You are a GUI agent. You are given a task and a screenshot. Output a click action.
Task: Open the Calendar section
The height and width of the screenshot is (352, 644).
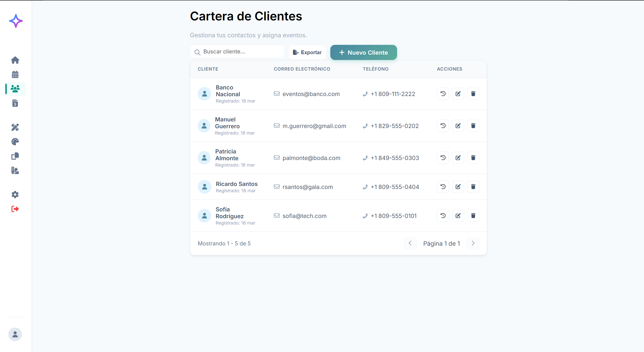15,74
